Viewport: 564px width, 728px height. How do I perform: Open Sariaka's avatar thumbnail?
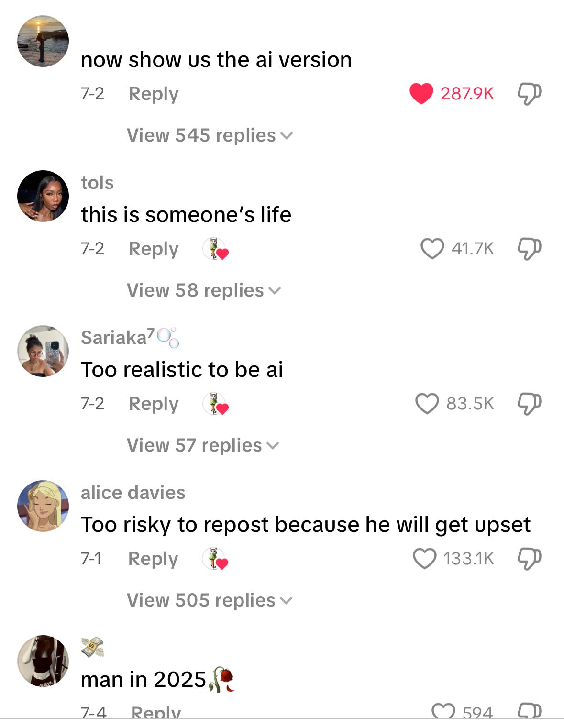(43, 351)
